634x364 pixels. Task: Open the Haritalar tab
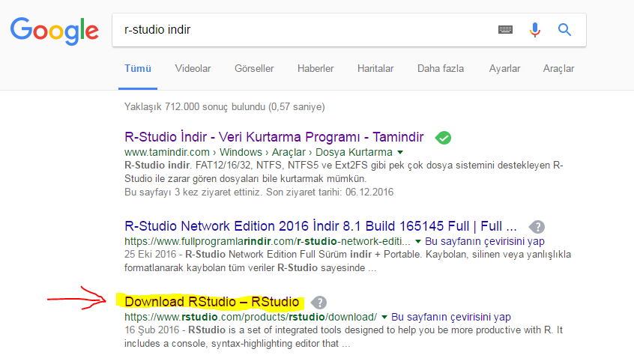click(x=375, y=69)
